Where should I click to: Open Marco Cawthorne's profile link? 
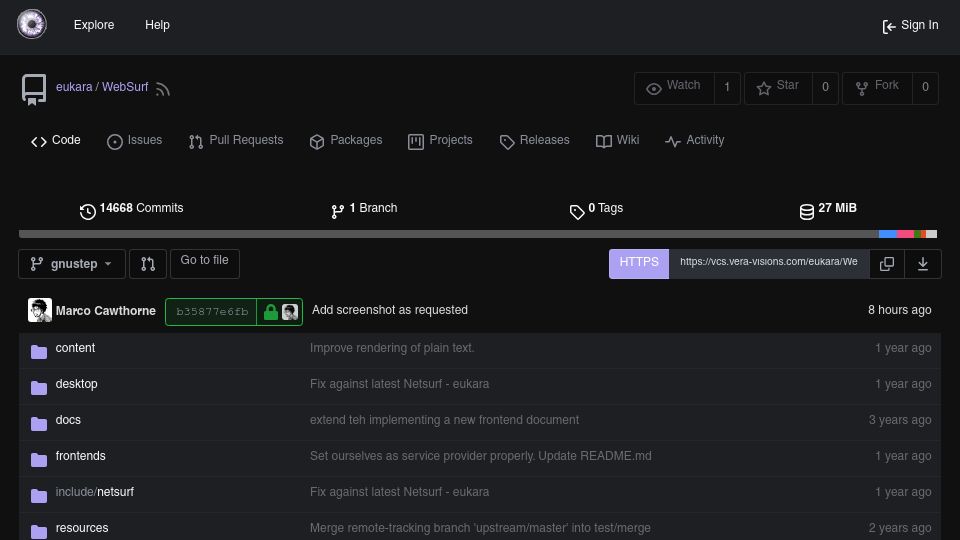tap(105, 311)
